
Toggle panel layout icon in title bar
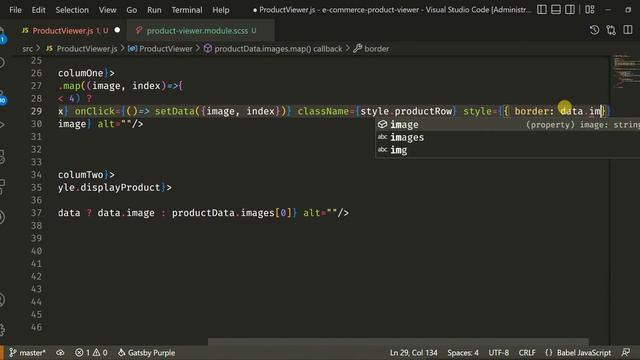[x=556, y=10]
